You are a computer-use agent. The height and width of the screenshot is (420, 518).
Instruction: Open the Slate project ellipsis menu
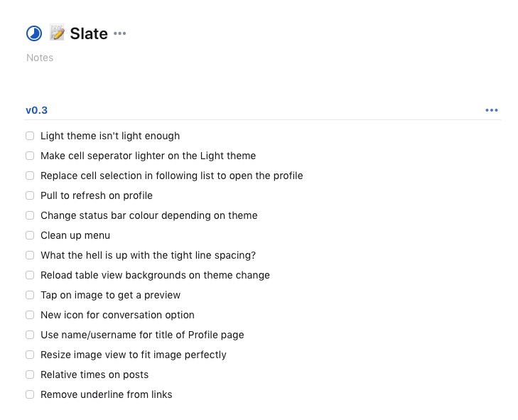pos(119,33)
